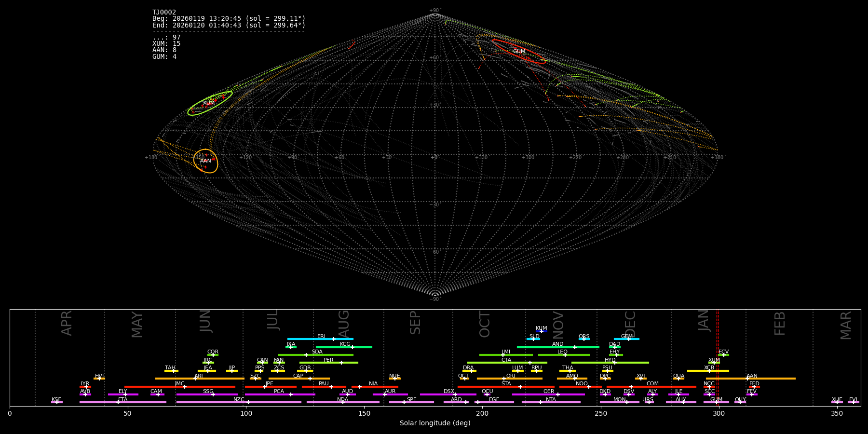
Task: Click the red dashed current solar longitude marker
Action: 717,357
